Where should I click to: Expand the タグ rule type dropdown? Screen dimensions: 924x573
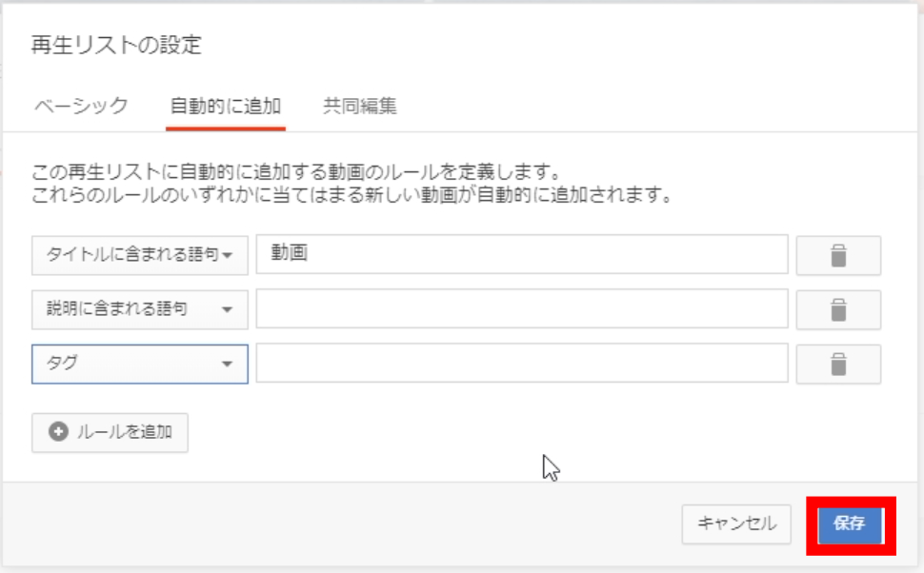pyautogui.click(x=140, y=364)
